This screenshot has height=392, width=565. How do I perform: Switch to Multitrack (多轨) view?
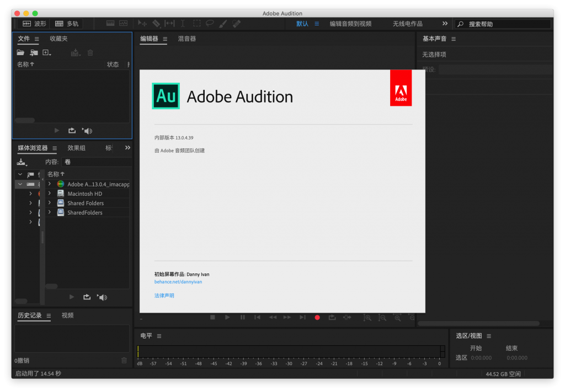(x=67, y=24)
